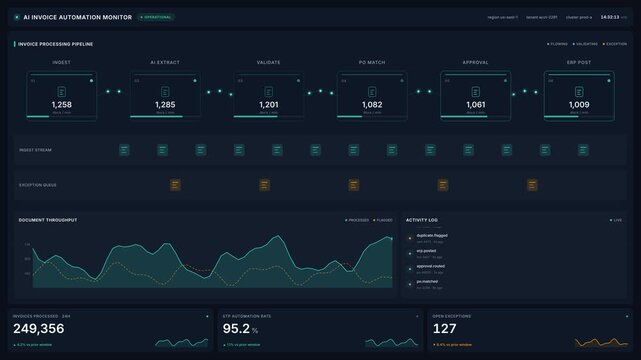Click the status dot on AI EXTRACT card
This screenshot has width=641, height=360.
click(195, 81)
